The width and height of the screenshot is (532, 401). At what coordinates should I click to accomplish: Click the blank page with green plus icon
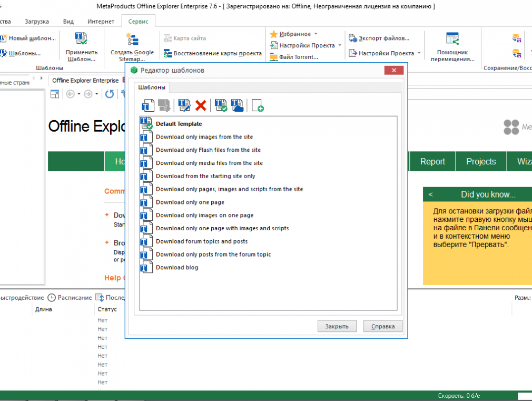click(x=258, y=105)
